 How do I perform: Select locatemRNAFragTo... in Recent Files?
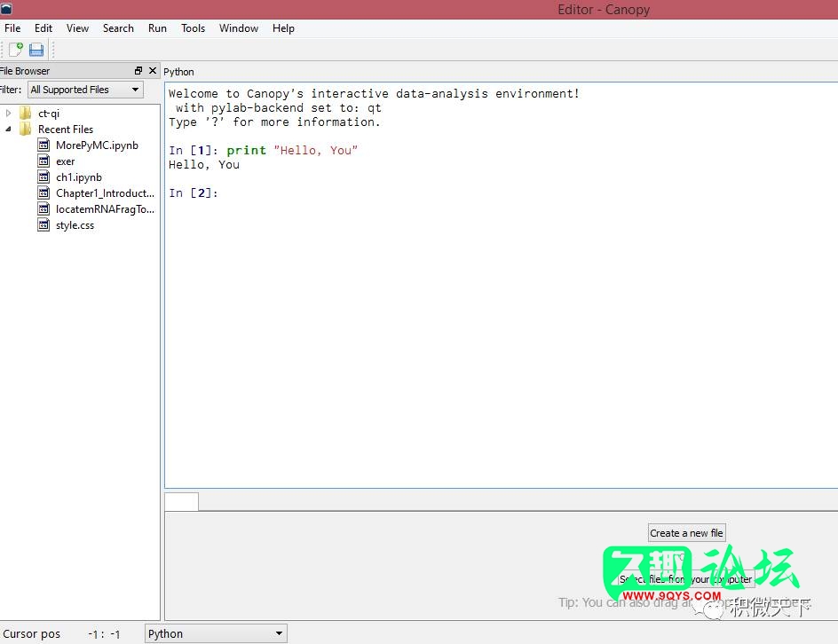tap(105, 209)
